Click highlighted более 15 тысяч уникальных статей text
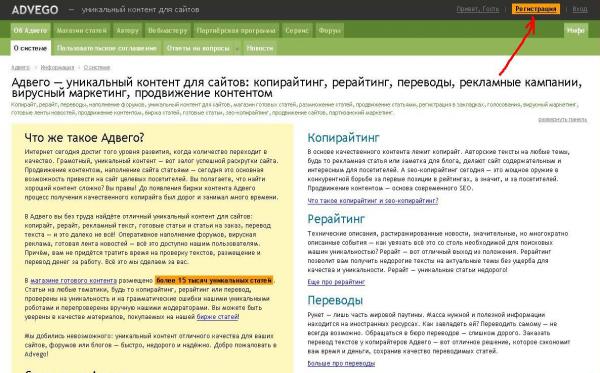The width and height of the screenshot is (600, 373). click(x=214, y=280)
